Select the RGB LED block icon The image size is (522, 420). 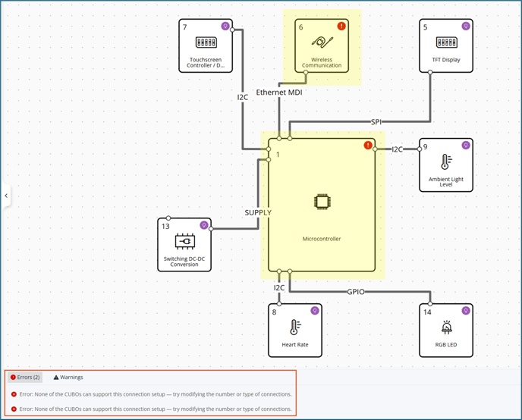[446, 328]
